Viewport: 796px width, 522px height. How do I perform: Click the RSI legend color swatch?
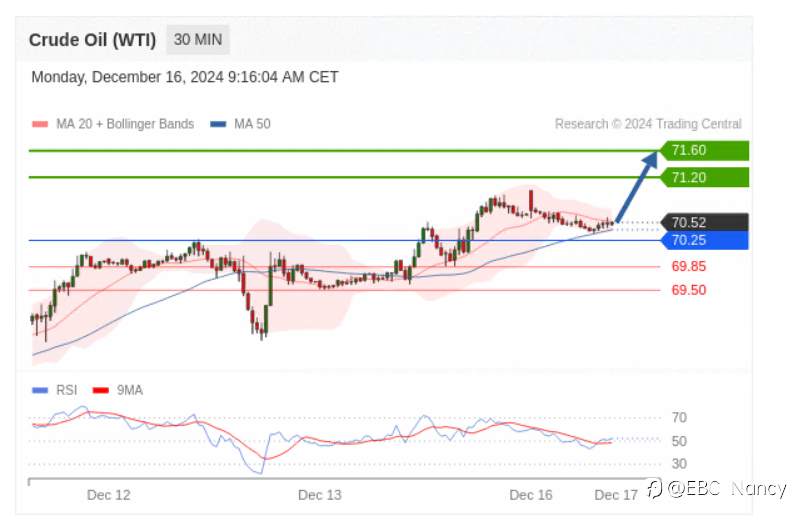tap(40, 390)
